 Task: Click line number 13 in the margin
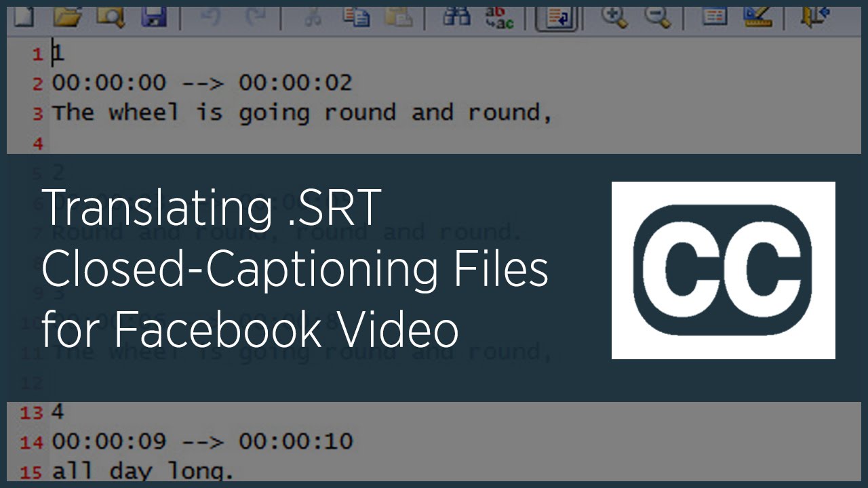click(x=32, y=413)
